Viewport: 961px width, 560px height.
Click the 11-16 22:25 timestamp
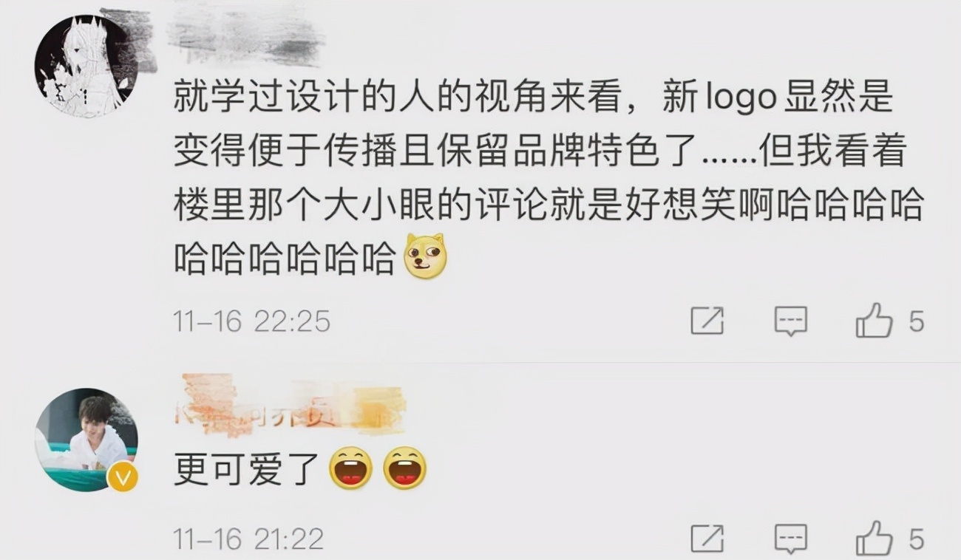tap(251, 321)
